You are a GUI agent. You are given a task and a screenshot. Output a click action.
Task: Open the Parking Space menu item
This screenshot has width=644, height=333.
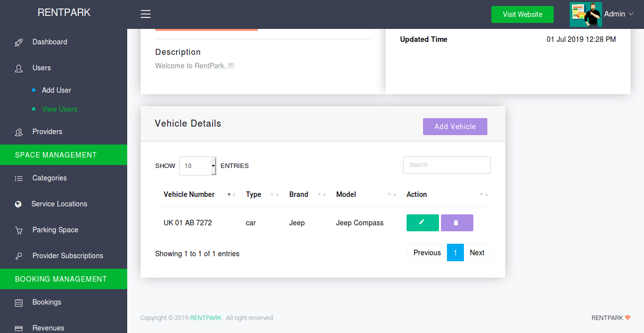tap(55, 230)
